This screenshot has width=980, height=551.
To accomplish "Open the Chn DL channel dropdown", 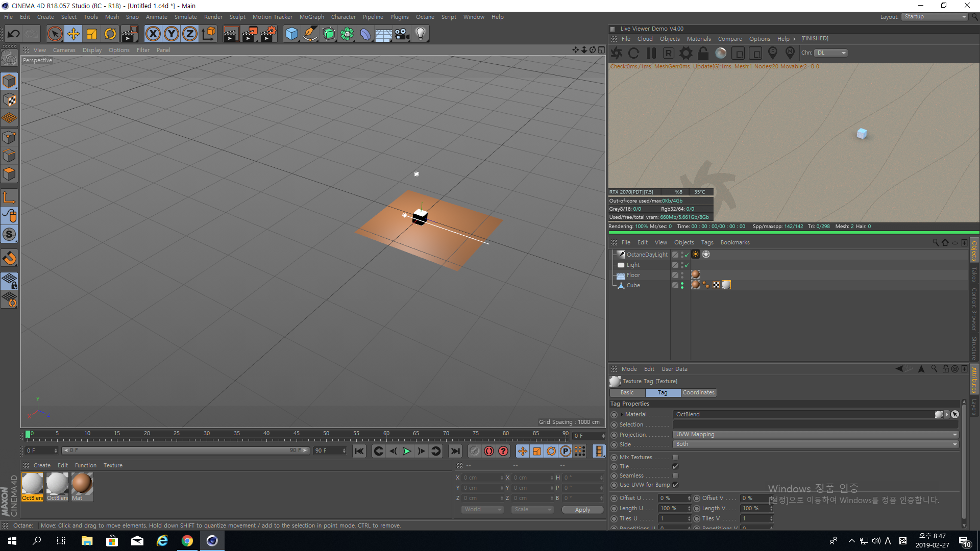I will (x=831, y=53).
